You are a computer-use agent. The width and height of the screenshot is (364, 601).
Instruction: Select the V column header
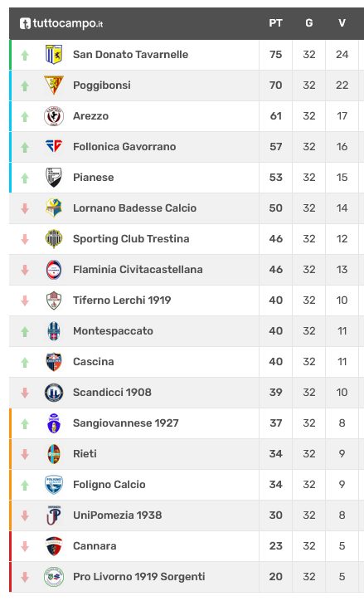(x=342, y=23)
